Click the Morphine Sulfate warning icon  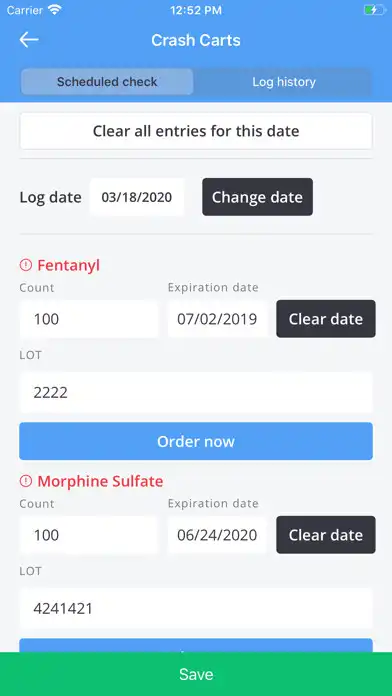(26, 481)
